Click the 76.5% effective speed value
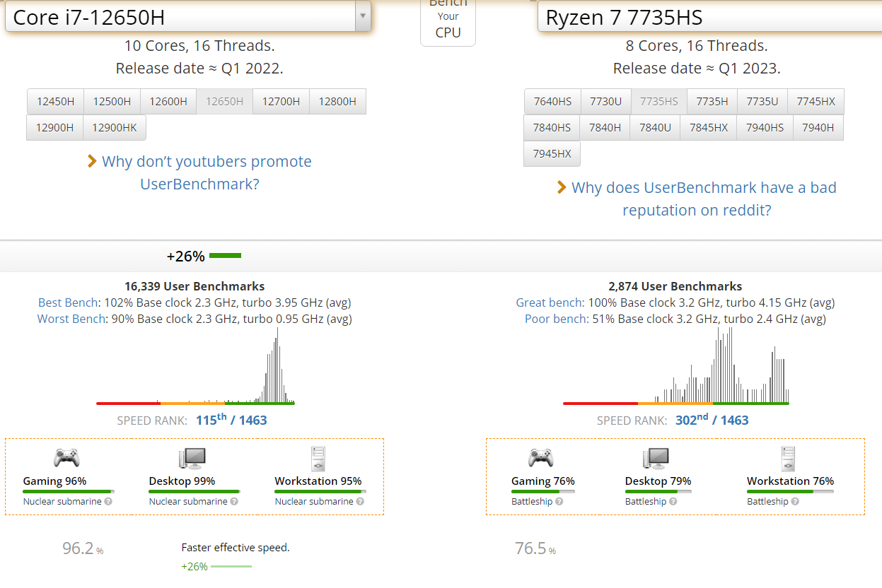 click(535, 548)
